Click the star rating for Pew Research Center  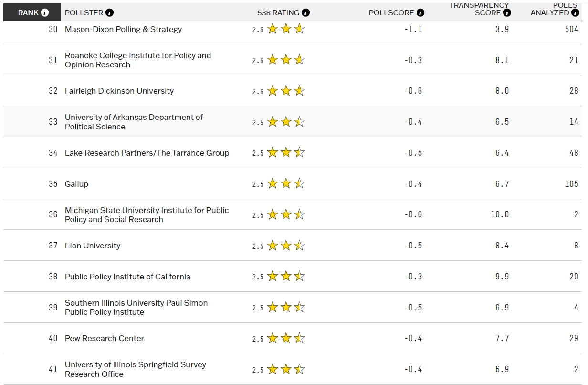click(286, 338)
